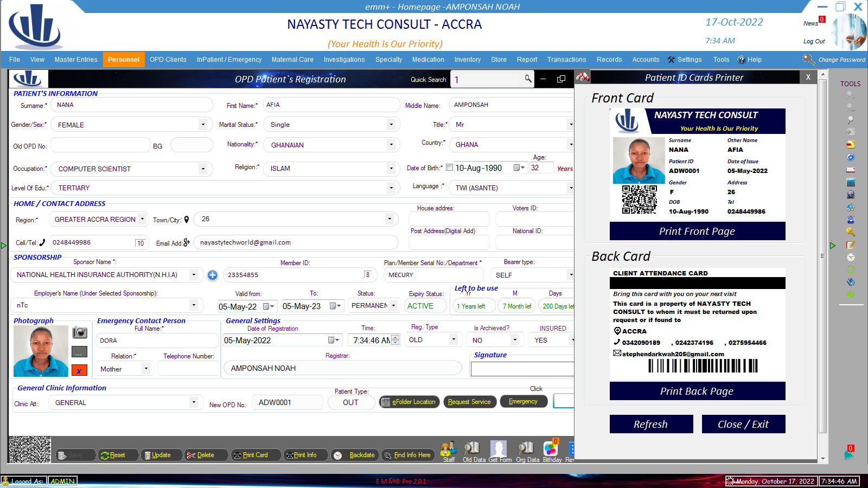The height and width of the screenshot is (488, 868).
Task: Open the Marital Status dropdown
Action: click(x=391, y=125)
